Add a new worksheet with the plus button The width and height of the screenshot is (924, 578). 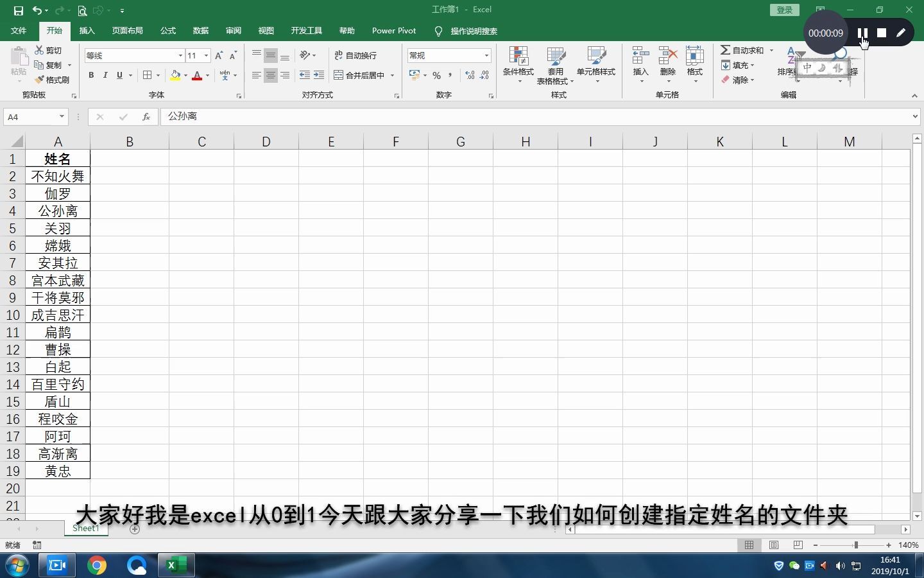(x=134, y=529)
